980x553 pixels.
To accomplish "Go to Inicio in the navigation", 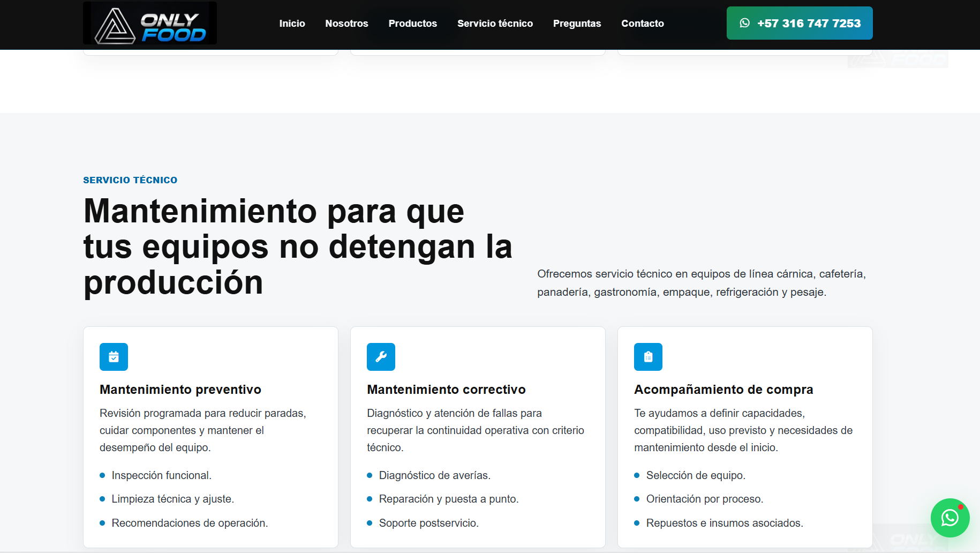I will (292, 24).
